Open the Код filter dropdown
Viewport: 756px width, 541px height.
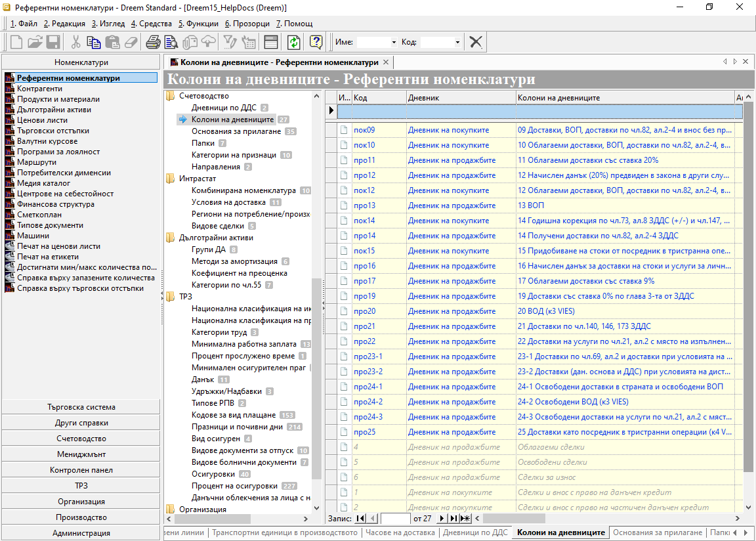tap(457, 43)
